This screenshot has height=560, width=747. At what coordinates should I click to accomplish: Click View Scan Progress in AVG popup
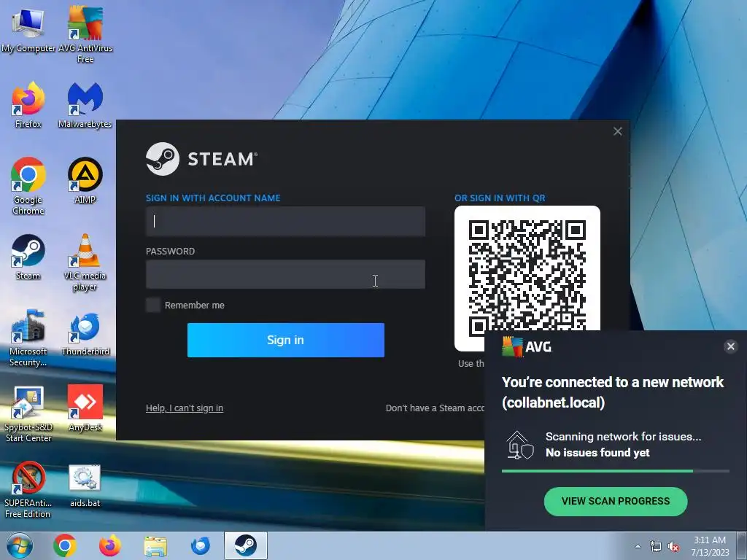[616, 502]
